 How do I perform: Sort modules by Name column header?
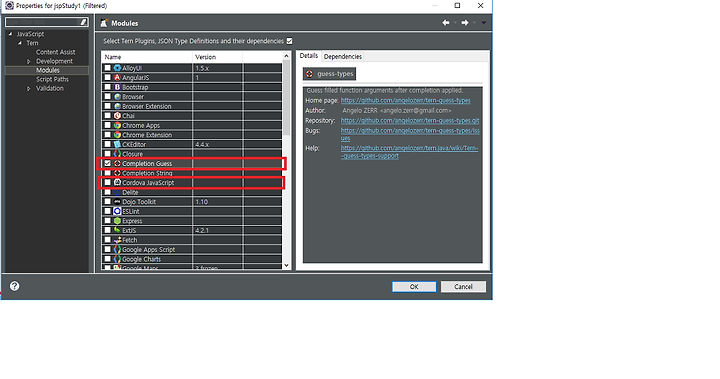click(x=147, y=57)
